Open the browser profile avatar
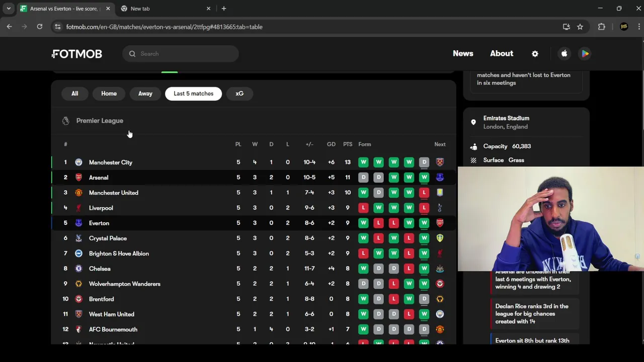This screenshot has width=644, height=362. [x=624, y=27]
